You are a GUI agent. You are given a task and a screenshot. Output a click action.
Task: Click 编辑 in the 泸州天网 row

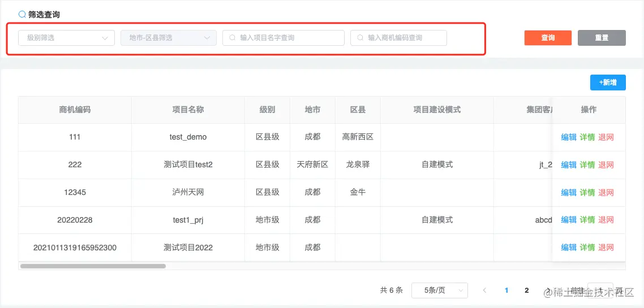click(x=569, y=192)
